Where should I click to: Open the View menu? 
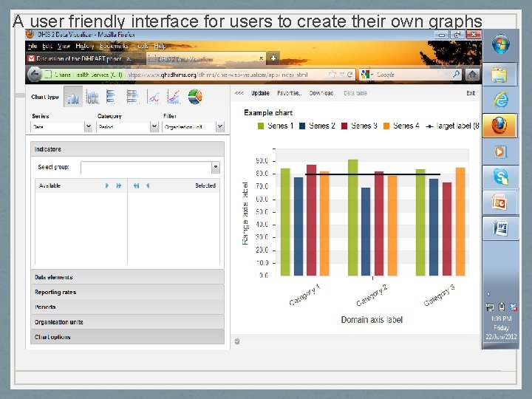tap(64, 46)
